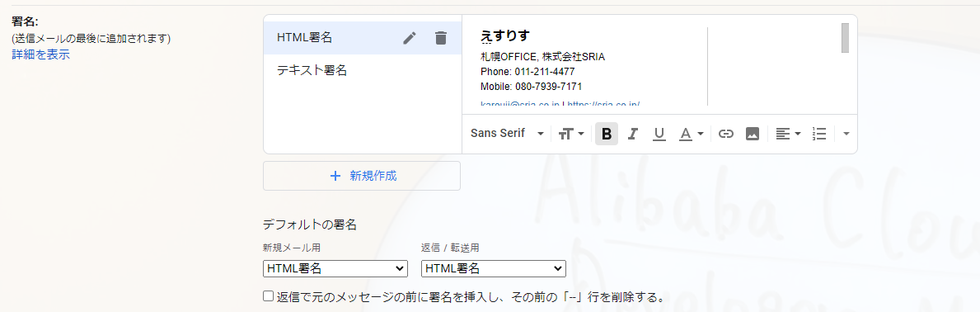The image size is (980, 312).
Task: Open the numbered list option
Action: 819,134
